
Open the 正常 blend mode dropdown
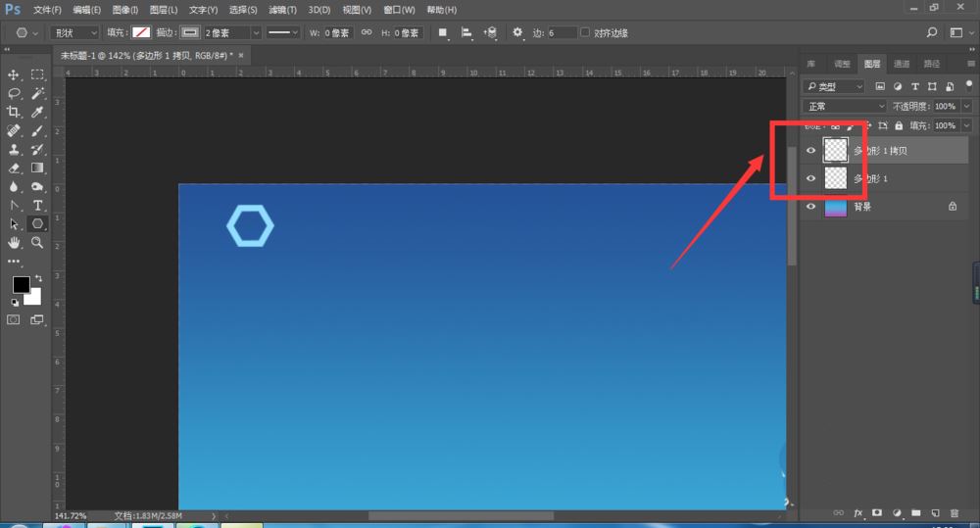point(845,106)
